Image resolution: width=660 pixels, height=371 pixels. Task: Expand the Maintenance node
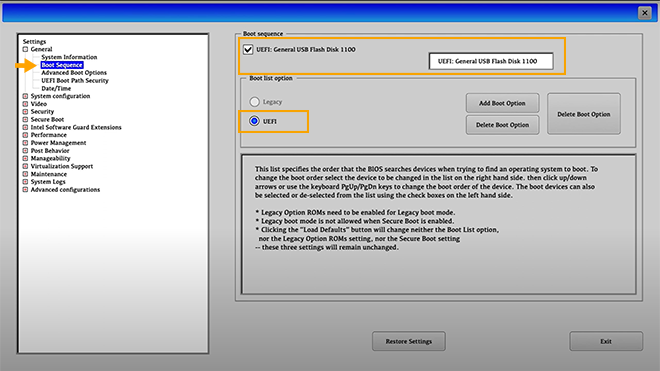[x=25, y=174]
